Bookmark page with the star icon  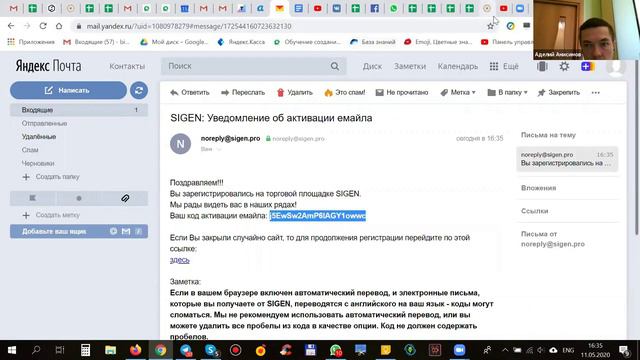tap(490, 26)
